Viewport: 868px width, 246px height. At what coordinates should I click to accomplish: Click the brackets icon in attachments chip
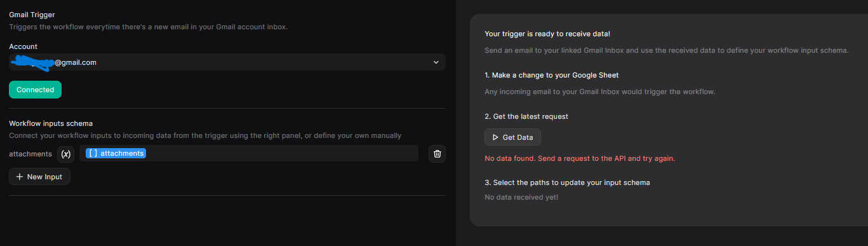pos(93,153)
